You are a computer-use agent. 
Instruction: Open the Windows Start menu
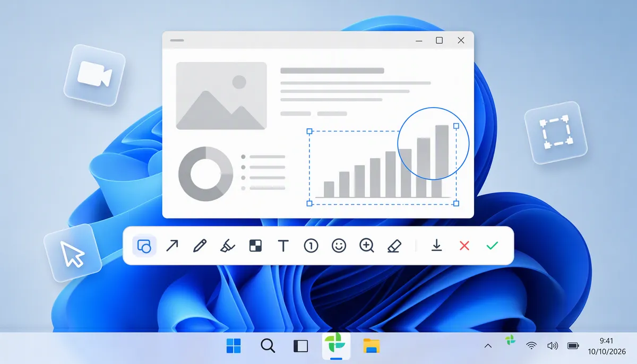pyautogui.click(x=234, y=346)
